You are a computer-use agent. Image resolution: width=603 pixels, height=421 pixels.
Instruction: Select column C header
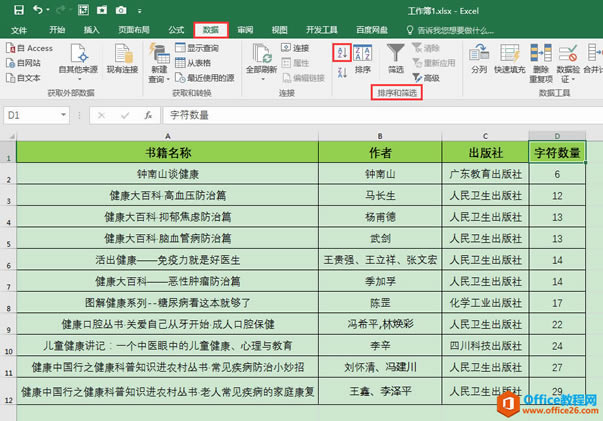pyautogui.click(x=485, y=136)
